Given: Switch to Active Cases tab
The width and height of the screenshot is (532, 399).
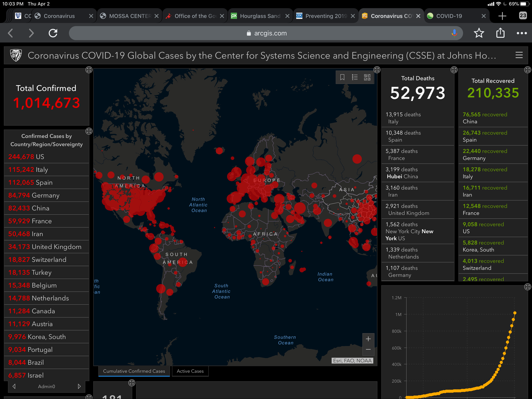Looking at the screenshot, I should point(190,371).
